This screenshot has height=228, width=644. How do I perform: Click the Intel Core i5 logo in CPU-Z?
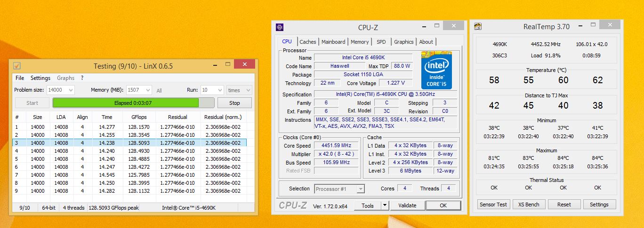pos(436,70)
